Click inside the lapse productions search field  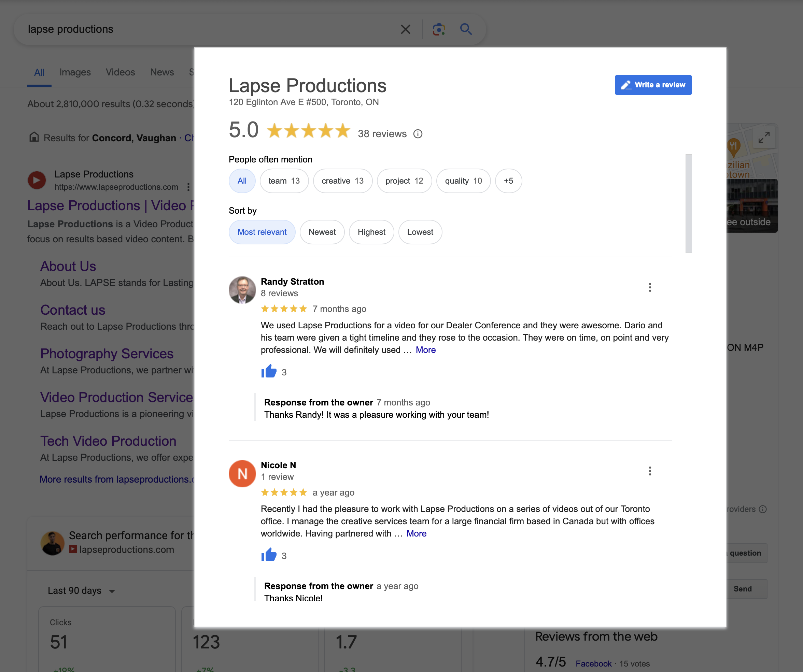click(207, 29)
